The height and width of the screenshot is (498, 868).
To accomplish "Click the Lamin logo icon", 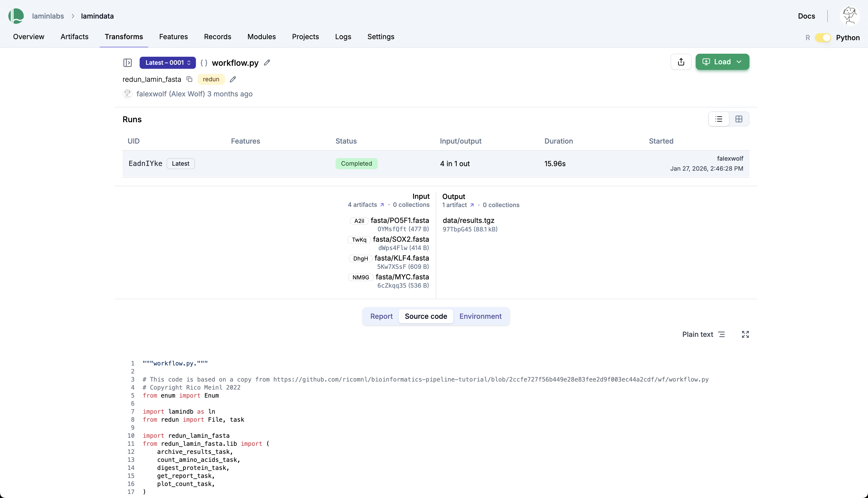I will [16, 16].
